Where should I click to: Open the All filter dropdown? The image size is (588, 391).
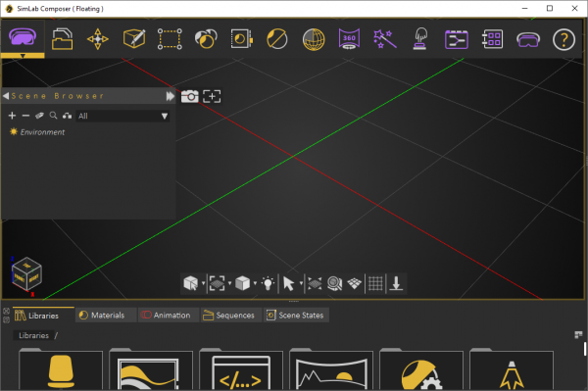[x=122, y=116]
